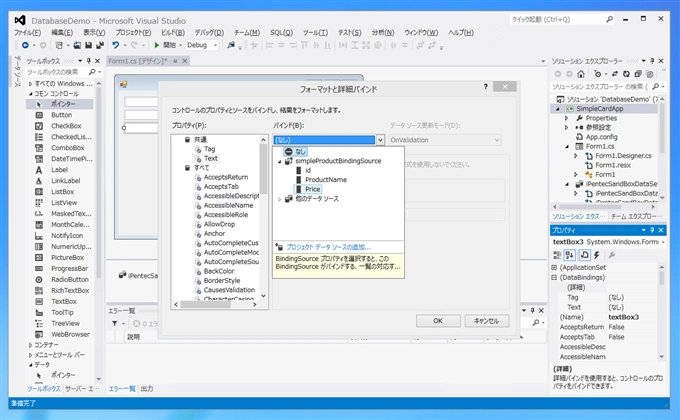The image size is (680, 420).
Task: Select the ComboBox control in Toolbox
Action: pyautogui.click(x=67, y=148)
